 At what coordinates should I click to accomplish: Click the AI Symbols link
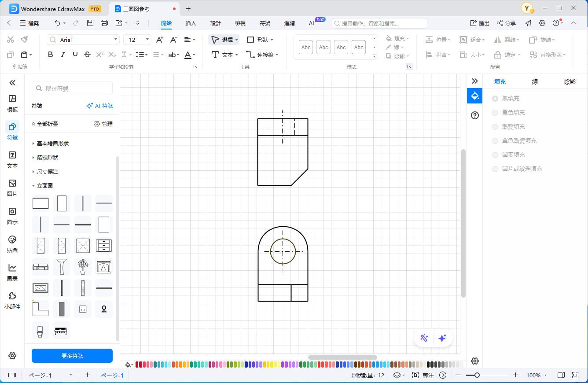pyautogui.click(x=99, y=106)
